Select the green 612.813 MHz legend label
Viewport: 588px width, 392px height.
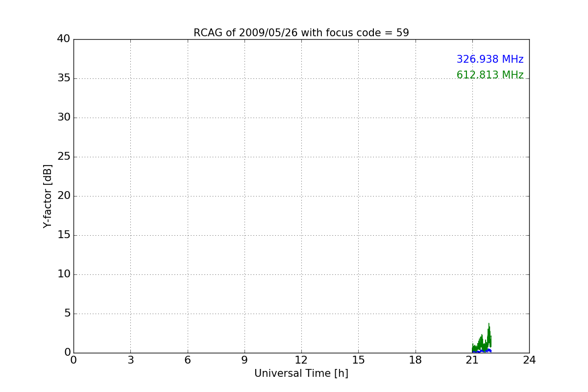[490, 75]
